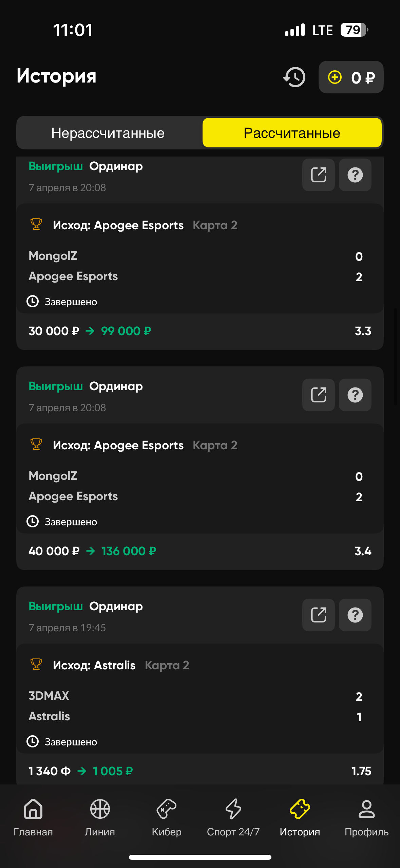Tap the yellow plus deposit icon

click(335, 77)
